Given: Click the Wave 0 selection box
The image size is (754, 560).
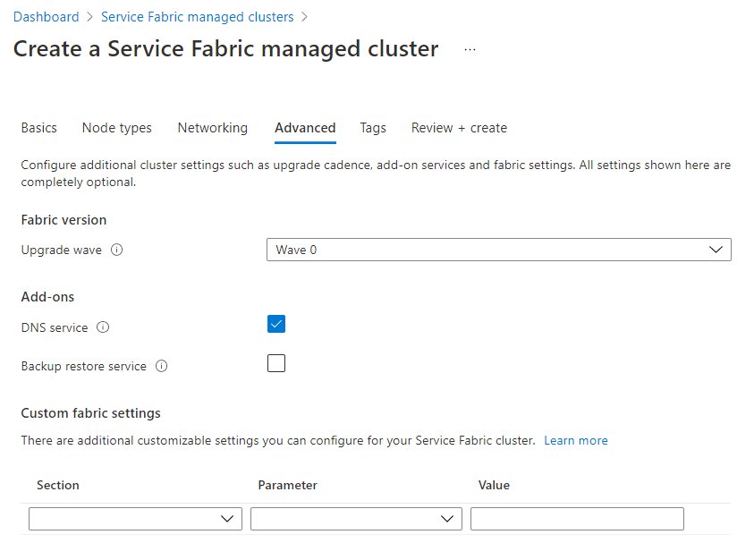Looking at the screenshot, I should tap(498, 250).
